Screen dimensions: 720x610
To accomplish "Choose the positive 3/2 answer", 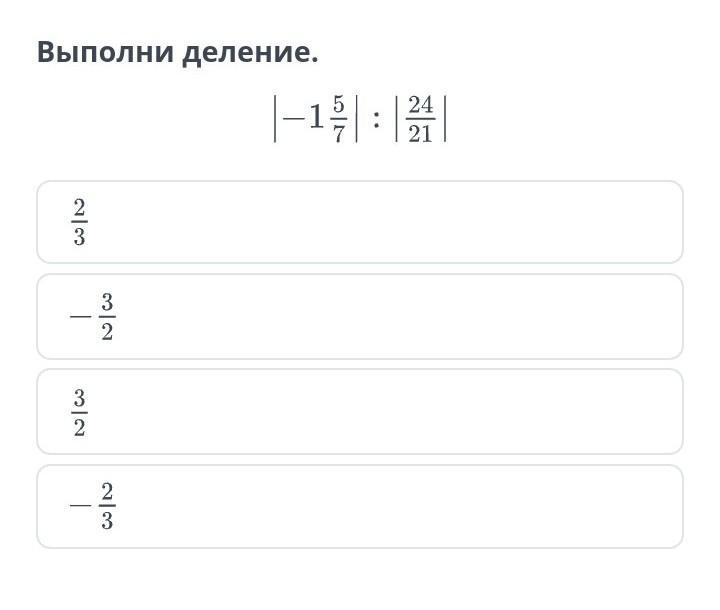I will pyautogui.click(x=360, y=412).
